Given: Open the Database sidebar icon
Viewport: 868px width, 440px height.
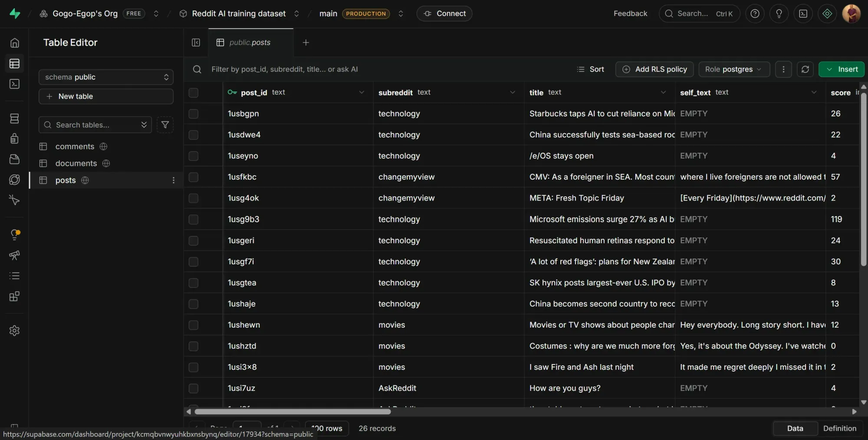Looking at the screenshot, I should [14, 118].
